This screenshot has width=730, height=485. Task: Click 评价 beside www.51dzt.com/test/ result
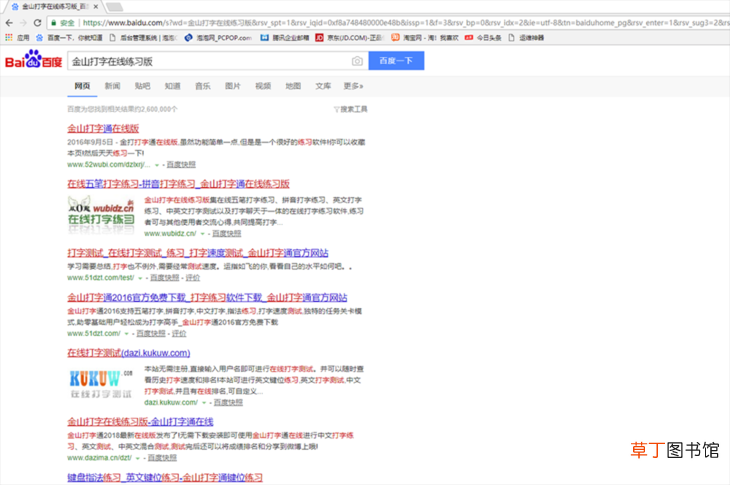[193, 278]
